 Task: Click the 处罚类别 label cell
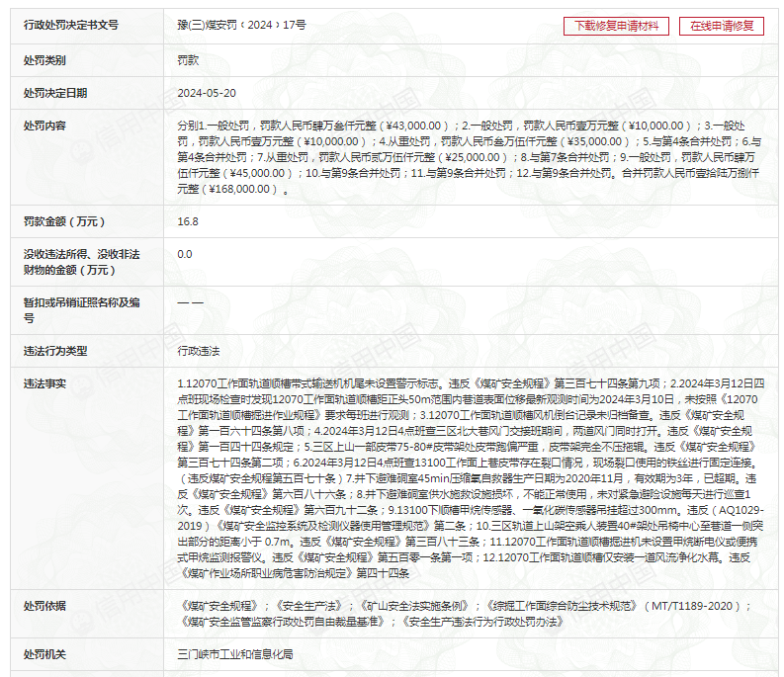tap(45, 60)
